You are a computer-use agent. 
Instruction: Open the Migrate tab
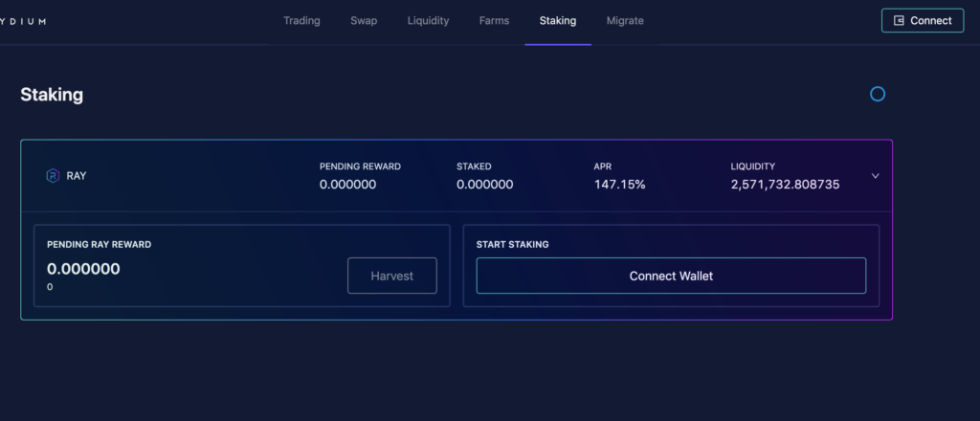point(625,21)
